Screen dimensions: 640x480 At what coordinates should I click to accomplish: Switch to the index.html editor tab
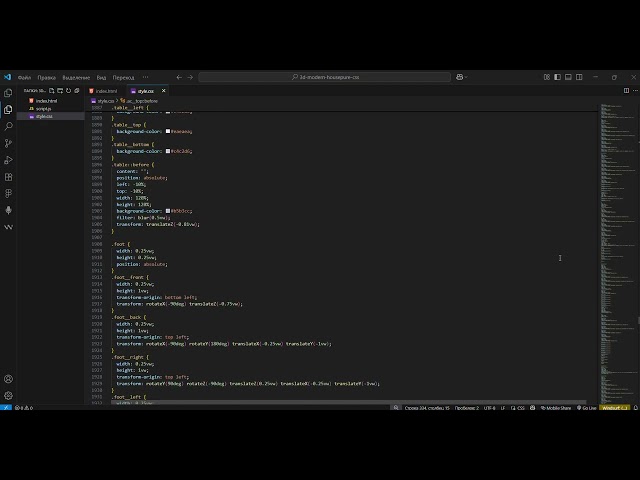point(106,91)
